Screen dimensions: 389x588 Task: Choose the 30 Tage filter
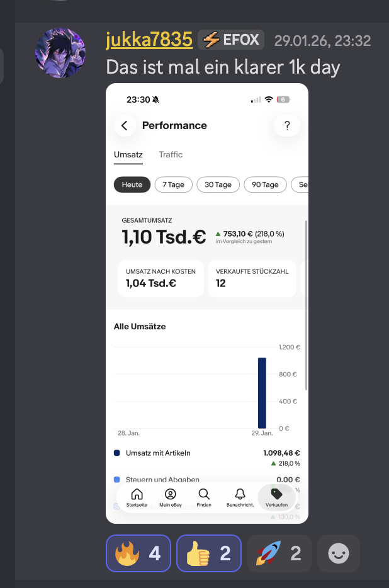pos(218,184)
